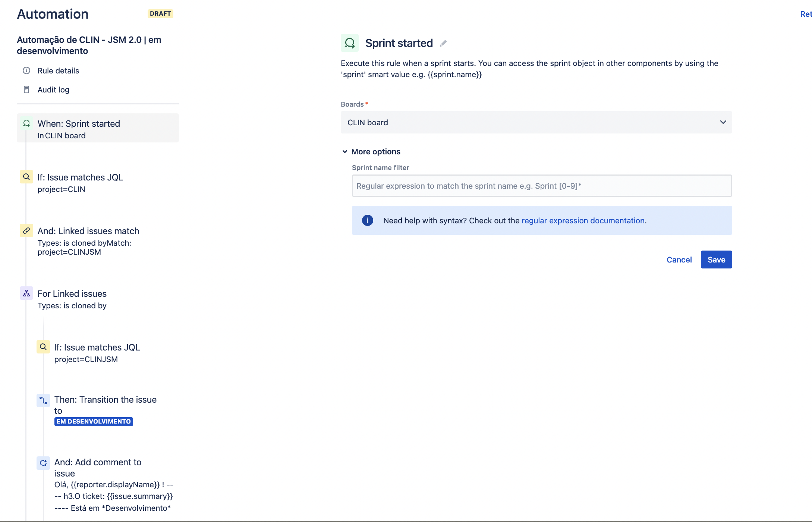
Task: Click the transition icon for Transition the issue
Action: tap(43, 400)
